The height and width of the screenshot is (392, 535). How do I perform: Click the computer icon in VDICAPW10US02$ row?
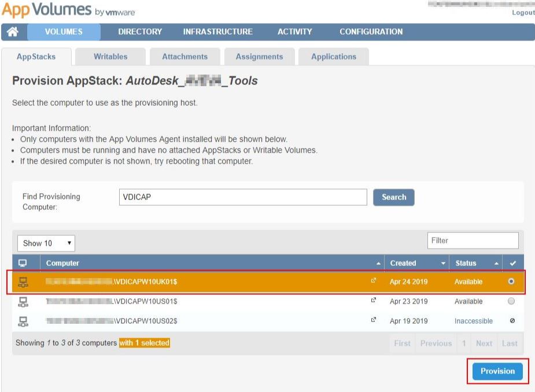click(x=23, y=321)
